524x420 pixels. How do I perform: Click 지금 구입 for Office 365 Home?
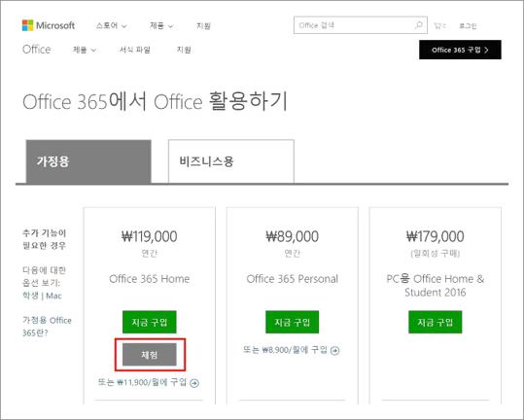pyautogui.click(x=150, y=322)
